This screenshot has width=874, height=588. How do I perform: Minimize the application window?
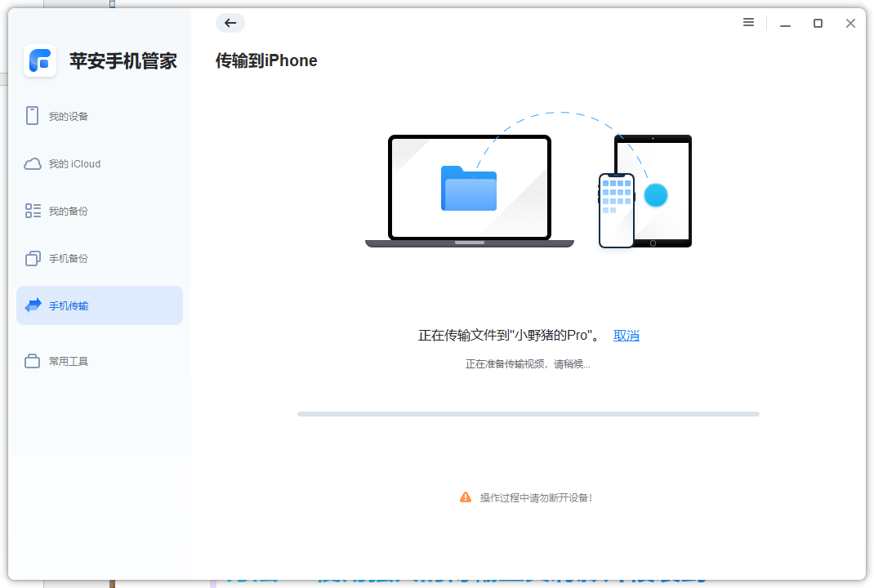(785, 23)
